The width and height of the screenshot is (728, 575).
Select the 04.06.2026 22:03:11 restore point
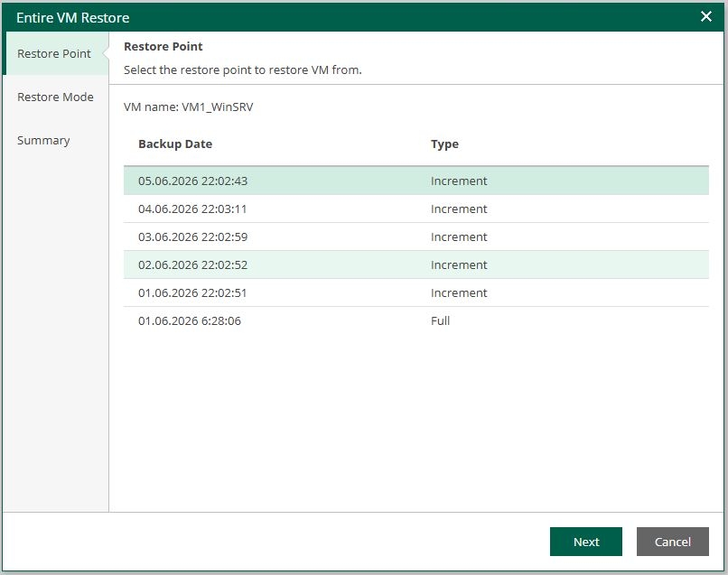pos(416,209)
